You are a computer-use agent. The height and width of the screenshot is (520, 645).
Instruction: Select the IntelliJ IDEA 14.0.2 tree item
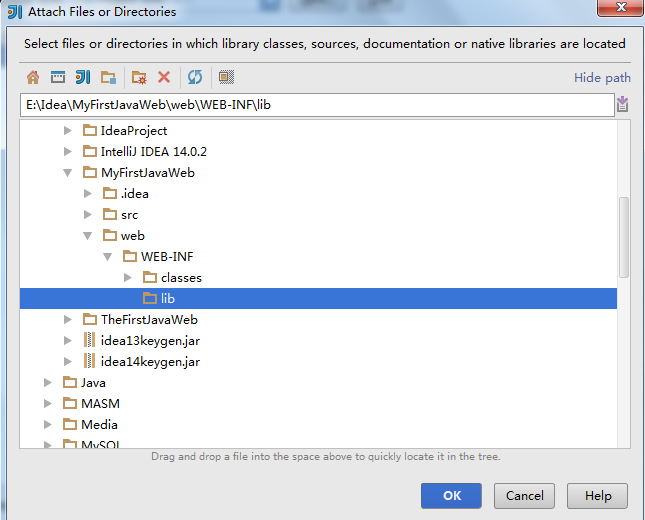point(153,151)
